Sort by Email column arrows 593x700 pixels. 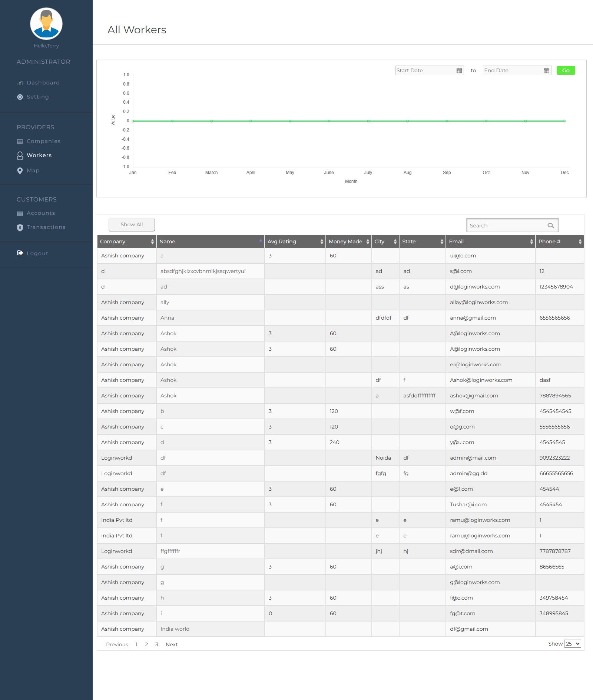pos(531,242)
